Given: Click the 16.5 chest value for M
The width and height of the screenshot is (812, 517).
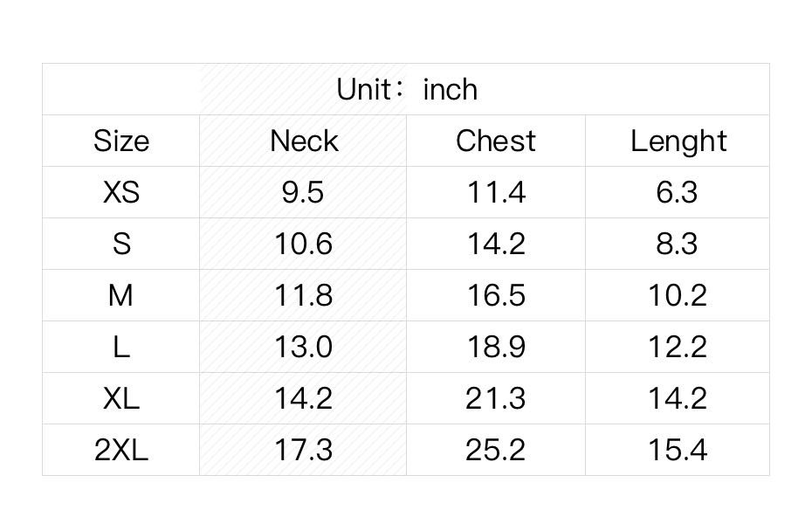Looking at the screenshot, I should (x=496, y=295).
